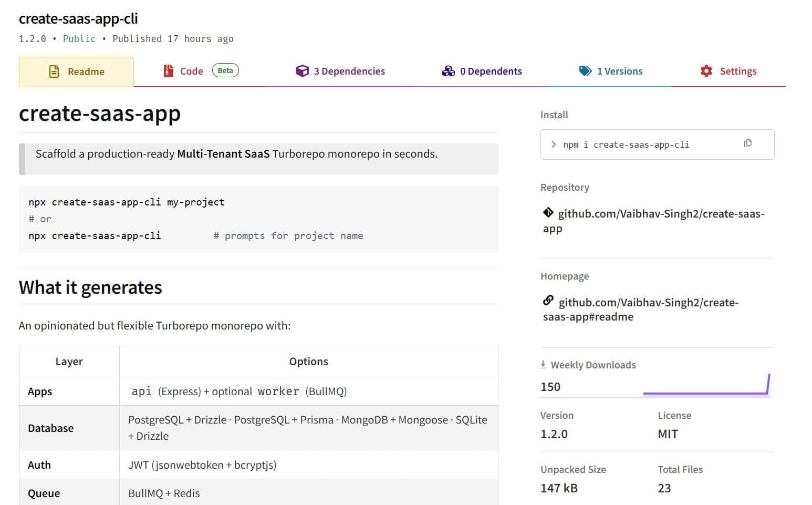Click the npm i create-saas-app-cli install box
The width and height of the screenshot is (812, 505).
pos(657,145)
